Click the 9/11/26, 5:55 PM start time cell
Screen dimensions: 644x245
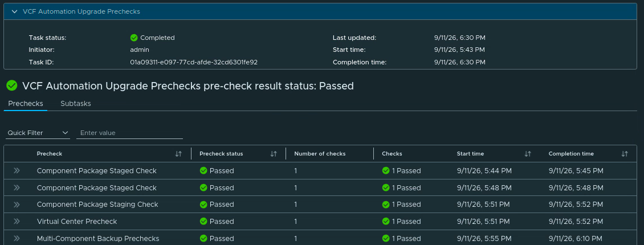[x=484, y=238]
